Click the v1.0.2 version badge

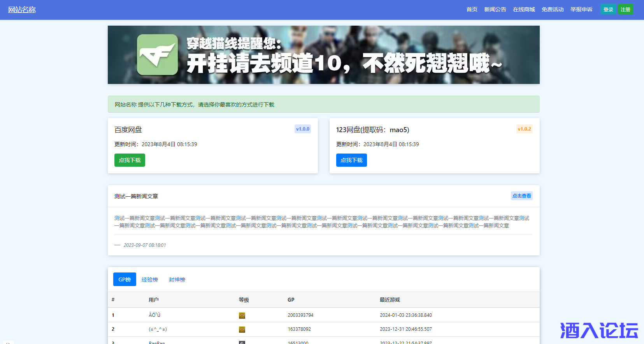524,129
